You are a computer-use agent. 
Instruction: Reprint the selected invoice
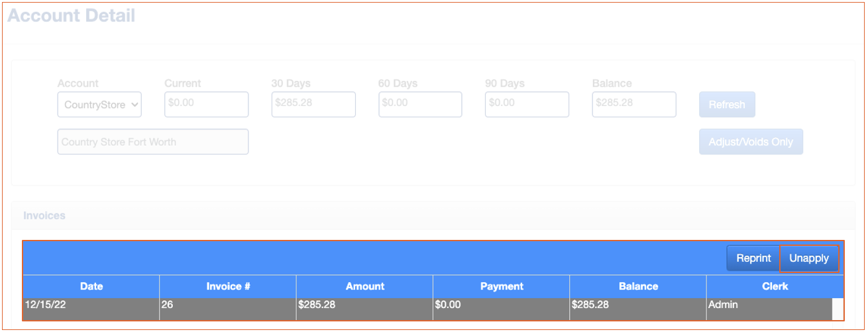click(753, 258)
